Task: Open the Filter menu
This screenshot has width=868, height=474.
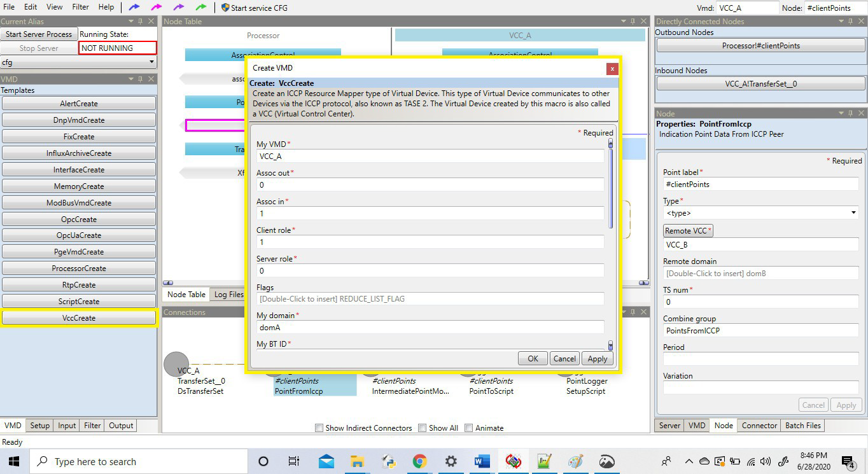Action: (x=80, y=7)
